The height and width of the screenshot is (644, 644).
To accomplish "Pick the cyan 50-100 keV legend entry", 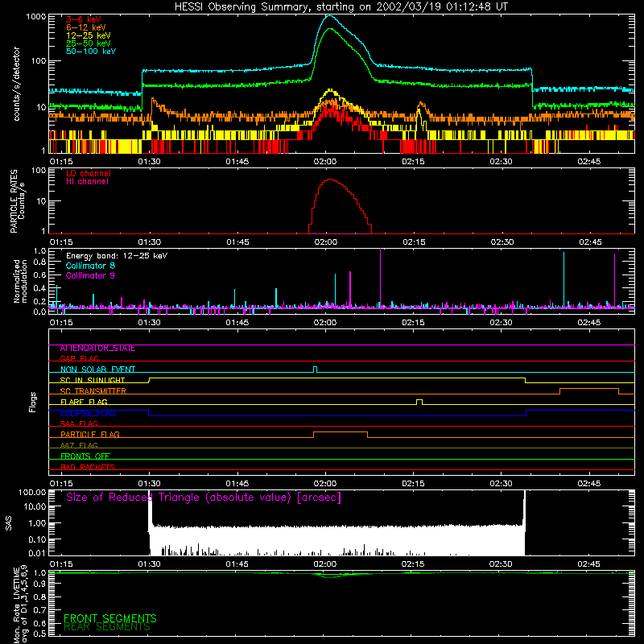I will [x=91, y=52].
